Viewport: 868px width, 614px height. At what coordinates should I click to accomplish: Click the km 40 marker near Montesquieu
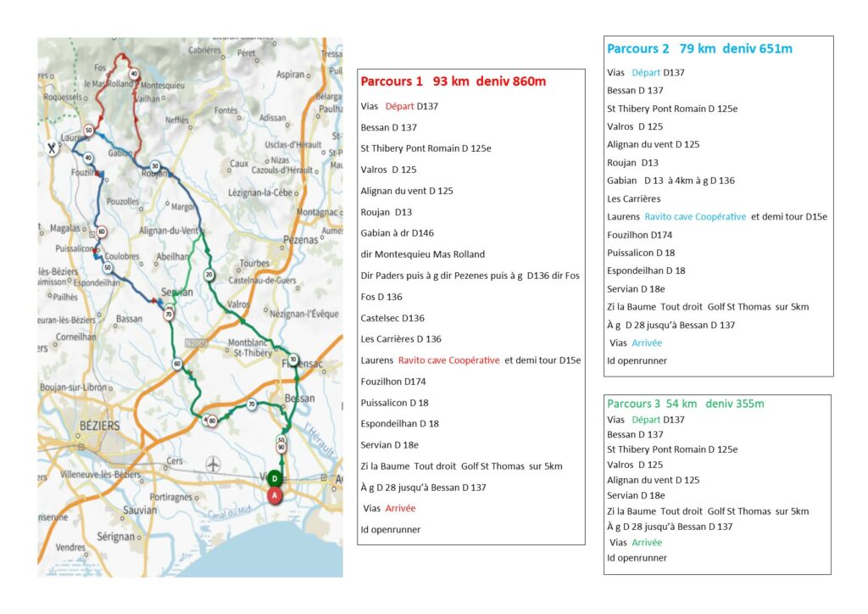[x=133, y=74]
